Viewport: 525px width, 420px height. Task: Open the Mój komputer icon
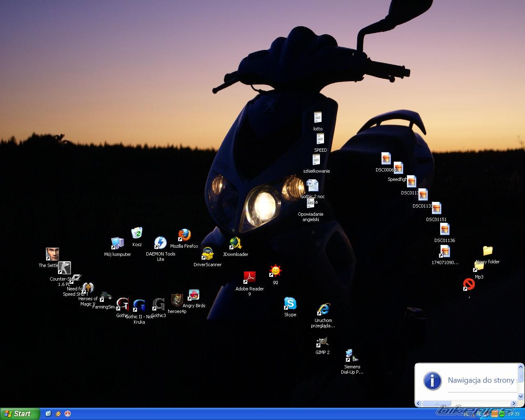(x=117, y=244)
